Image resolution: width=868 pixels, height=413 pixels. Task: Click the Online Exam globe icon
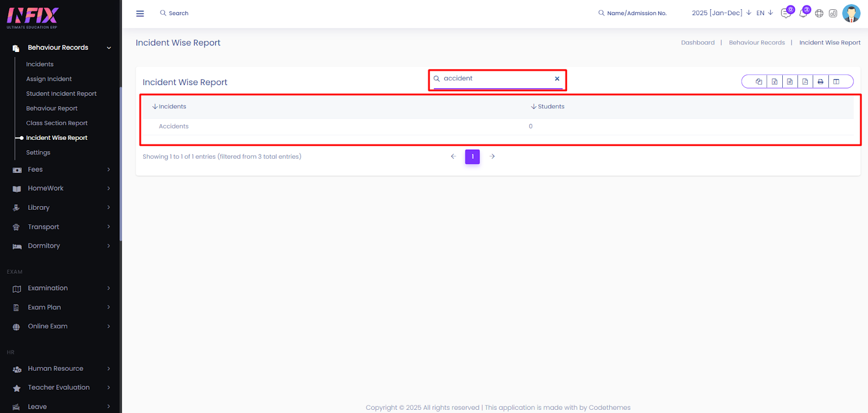(x=16, y=327)
